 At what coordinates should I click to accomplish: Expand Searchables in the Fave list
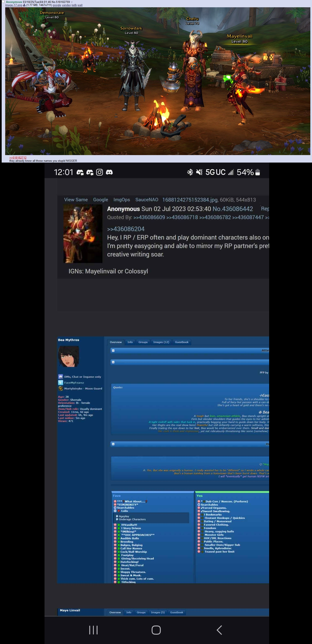[x=115, y=508]
